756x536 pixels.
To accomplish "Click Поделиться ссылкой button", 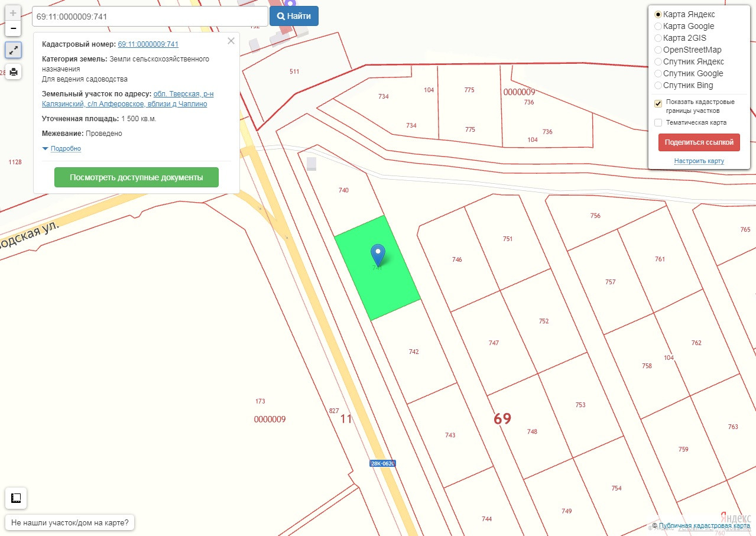I will [699, 142].
